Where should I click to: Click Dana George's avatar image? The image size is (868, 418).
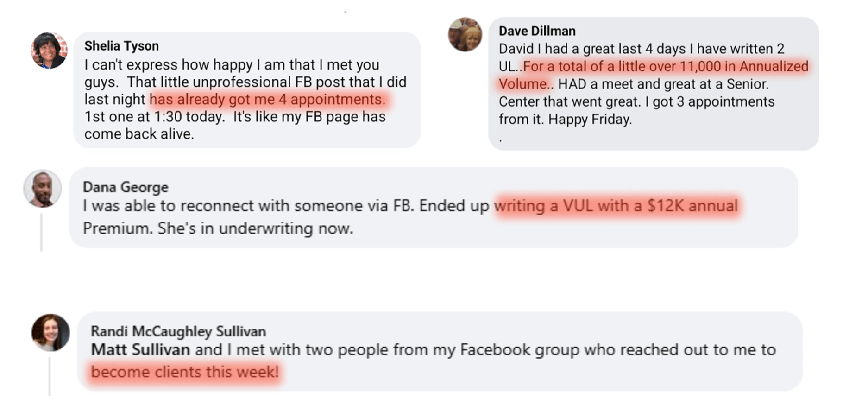(x=43, y=188)
